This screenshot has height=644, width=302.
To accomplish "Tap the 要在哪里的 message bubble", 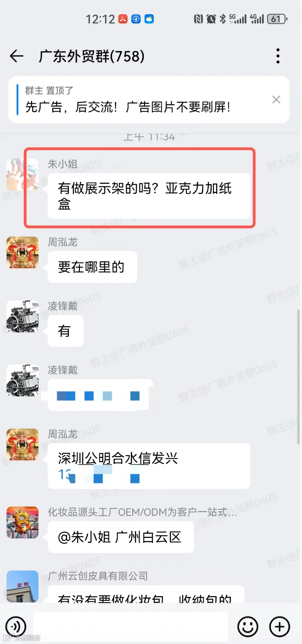I will (x=92, y=267).
